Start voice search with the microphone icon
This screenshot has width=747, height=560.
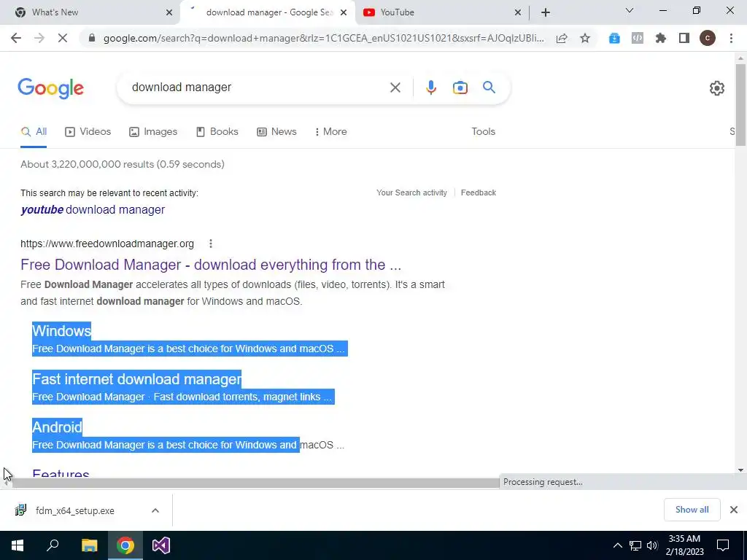(x=430, y=87)
